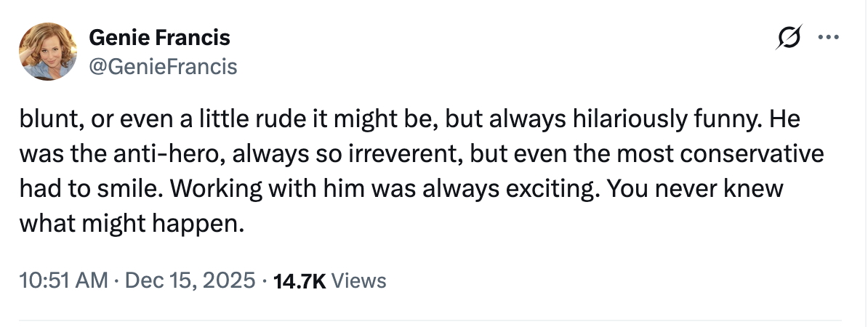This screenshot has height=327, width=868.
Task: Visit the @GenieFrancis handle link
Action: (x=163, y=67)
